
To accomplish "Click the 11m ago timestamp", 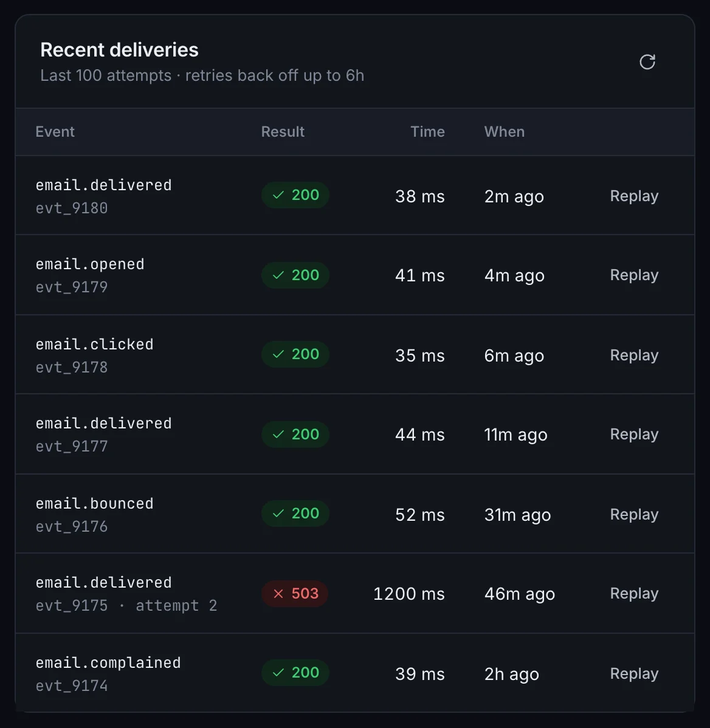I will (x=516, y=435).
